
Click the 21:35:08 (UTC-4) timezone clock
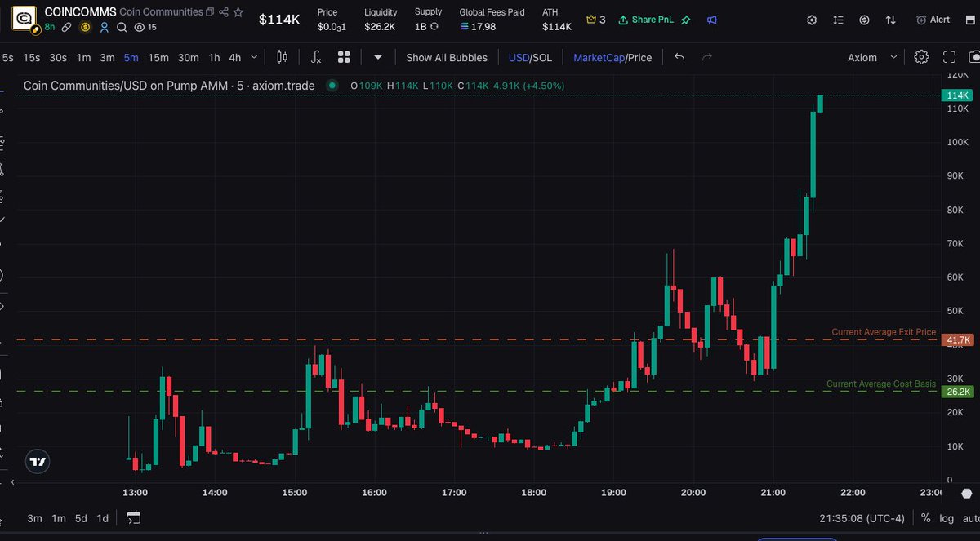tap(863, 518)
